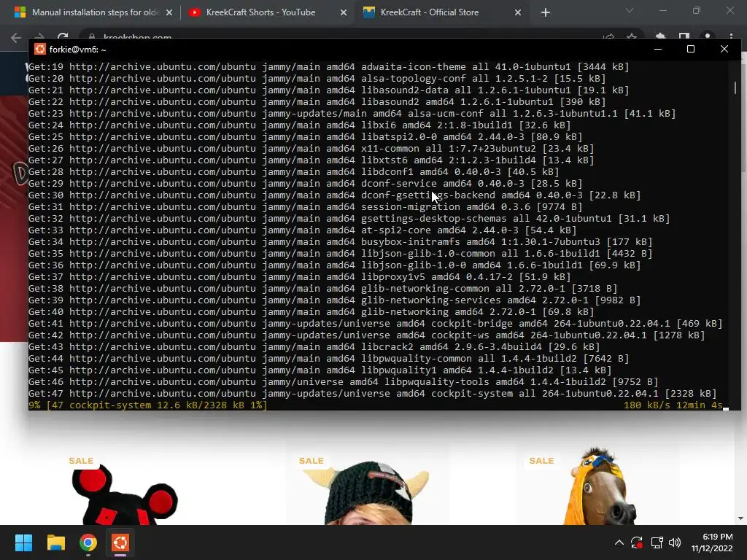Open the horned beanie product thumbnail
The height and width of the screenshot is (560, 747).
pyautogui.click(x=366, y=493)
